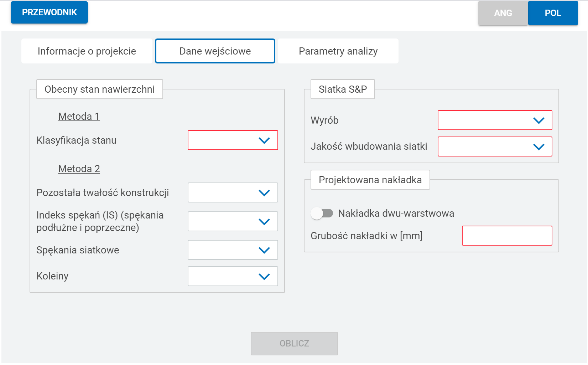Click the Metoda 2 underlined heading
Viewport: 588px width, 365px height.
pyautogui.click(x=79, y=169)
